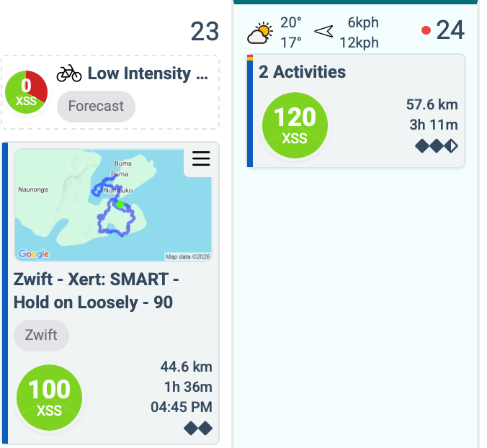Click the wind direction arrow icon
This screenshot has width=487, height=448.
[324, 32]
